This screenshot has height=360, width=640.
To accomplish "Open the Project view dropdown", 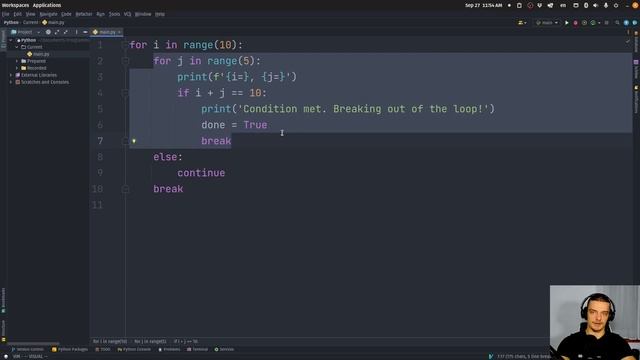I will point(26,32).
